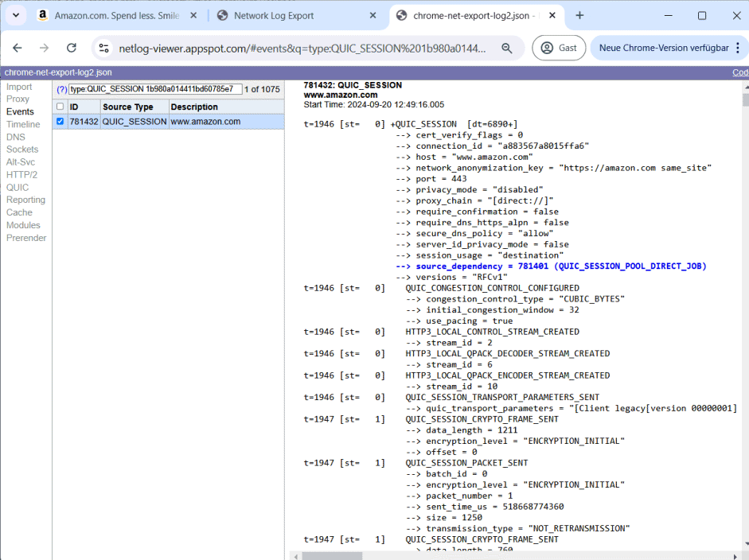Click the (?) filter help link
This screenshot has height=560, width=749.
61,89
